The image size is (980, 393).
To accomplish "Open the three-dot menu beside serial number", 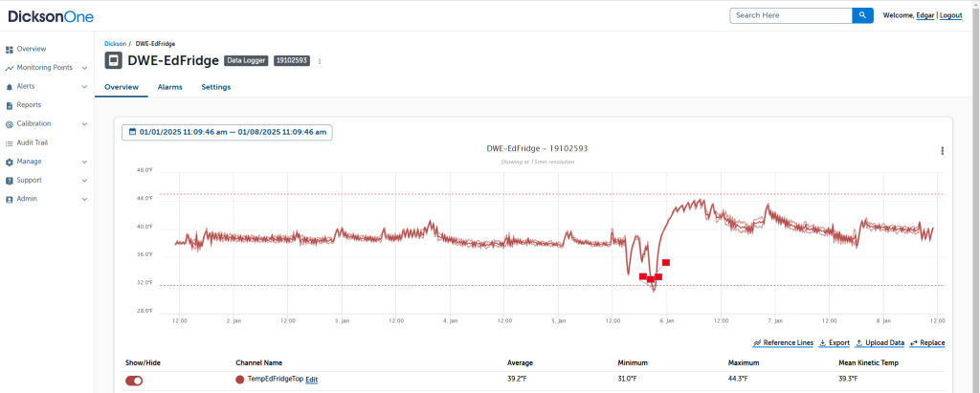I will 320,61.
